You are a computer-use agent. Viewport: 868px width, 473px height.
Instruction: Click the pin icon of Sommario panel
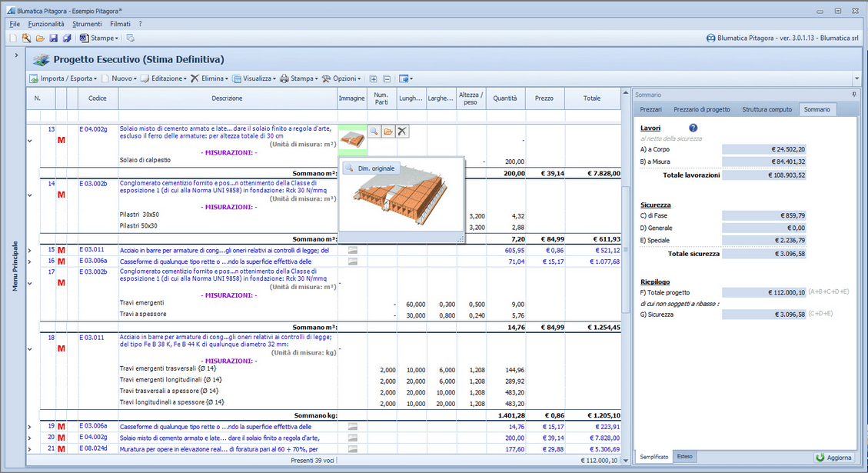pos(854,95)
